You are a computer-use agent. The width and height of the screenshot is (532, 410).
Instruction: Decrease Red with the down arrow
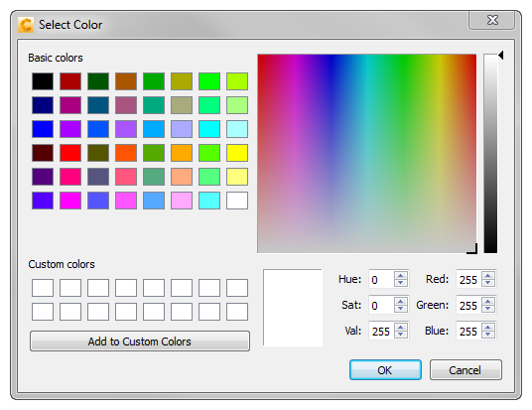pos(488,283)
